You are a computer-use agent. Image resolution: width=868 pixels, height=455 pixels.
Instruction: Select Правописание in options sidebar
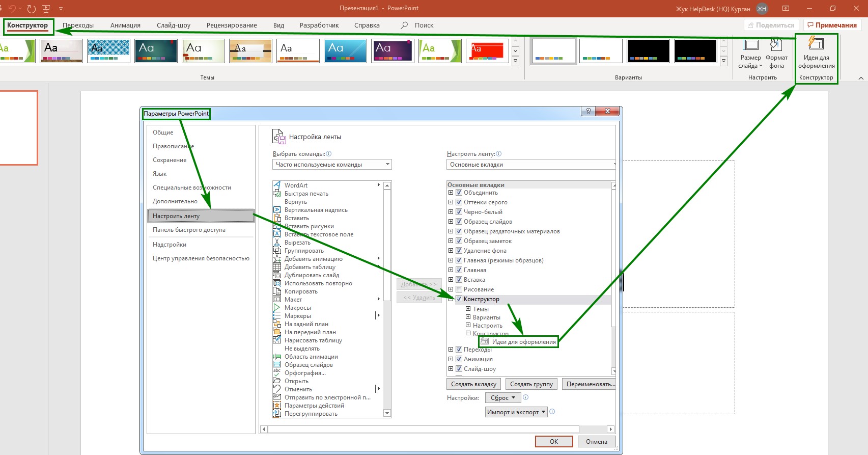(201, 146)
